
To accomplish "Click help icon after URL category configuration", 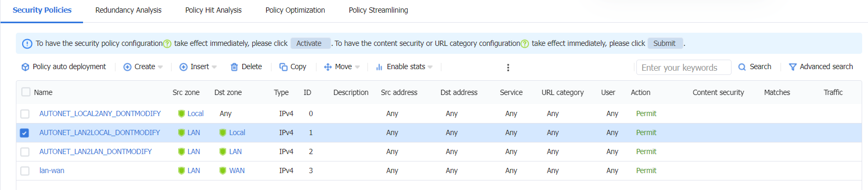I will click(525, 44).
